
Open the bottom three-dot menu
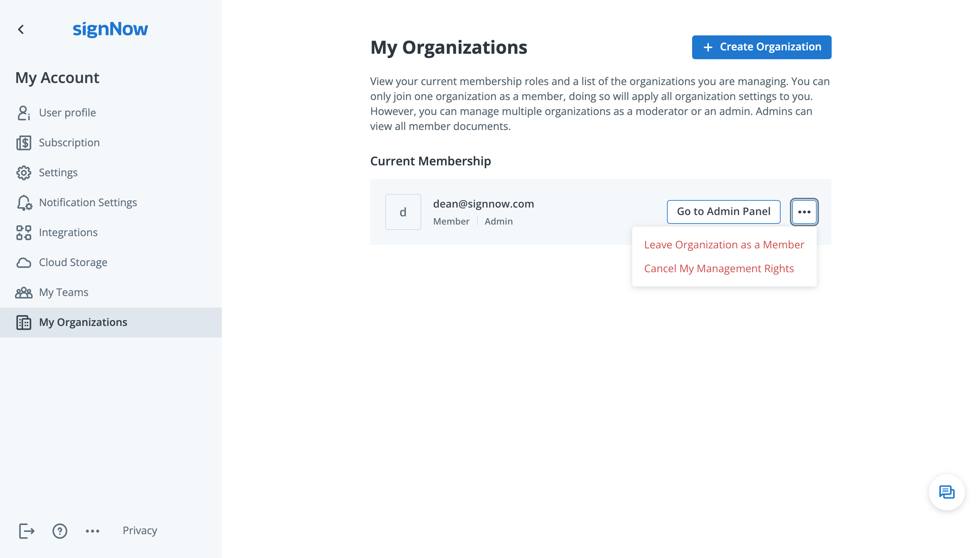coord(92,530)
